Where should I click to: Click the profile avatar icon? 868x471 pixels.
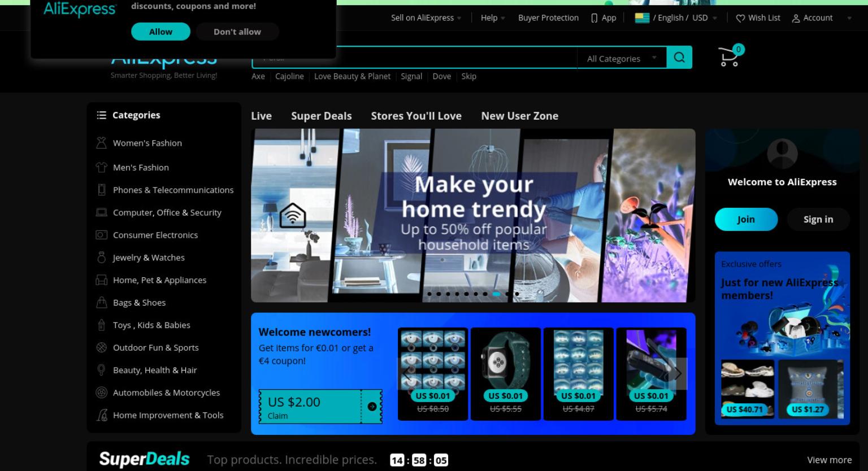(x=782, y=153)
